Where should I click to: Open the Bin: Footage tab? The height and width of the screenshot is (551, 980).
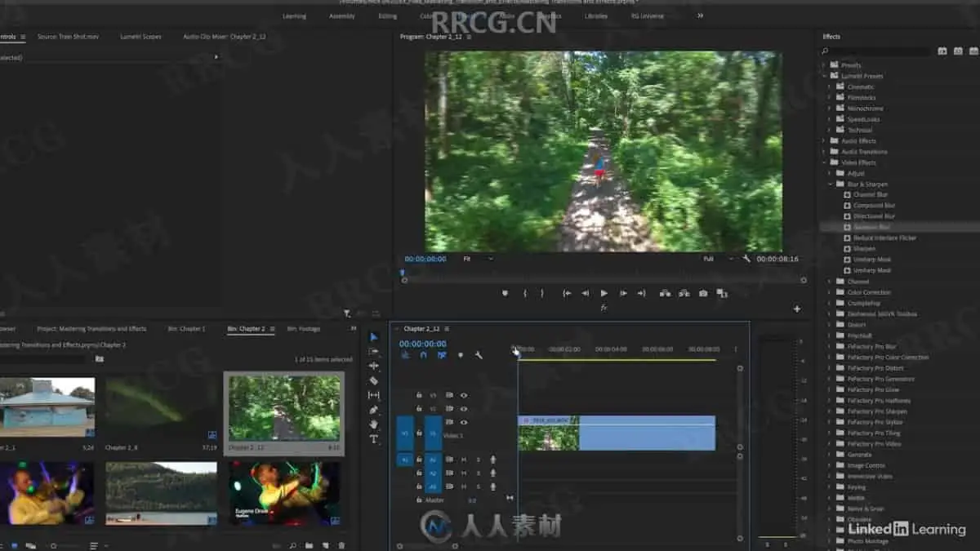point(303,329)
